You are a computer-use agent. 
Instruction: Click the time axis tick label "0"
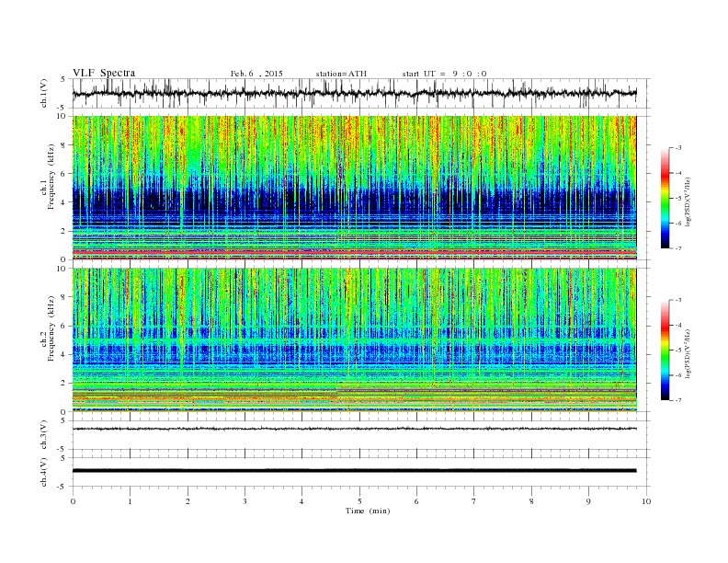(73, 501)
